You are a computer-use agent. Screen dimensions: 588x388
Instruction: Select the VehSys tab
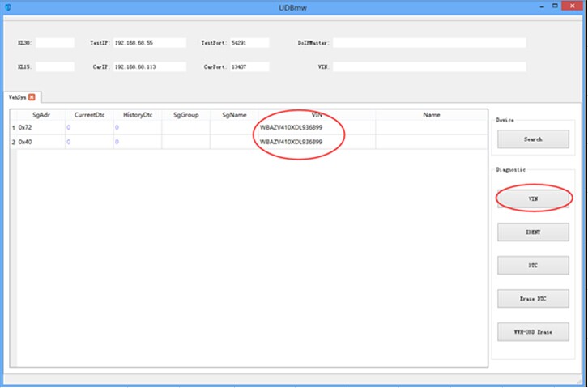18,97
